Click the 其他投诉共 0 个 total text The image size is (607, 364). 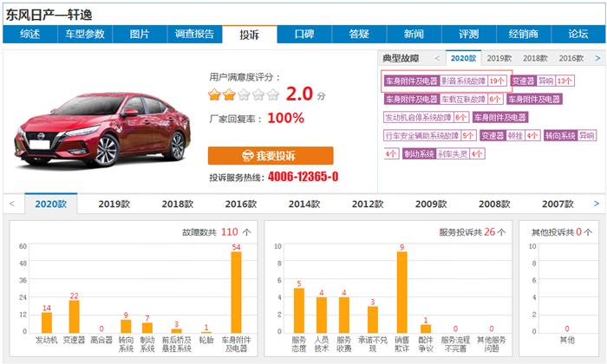tap(561, 232)
